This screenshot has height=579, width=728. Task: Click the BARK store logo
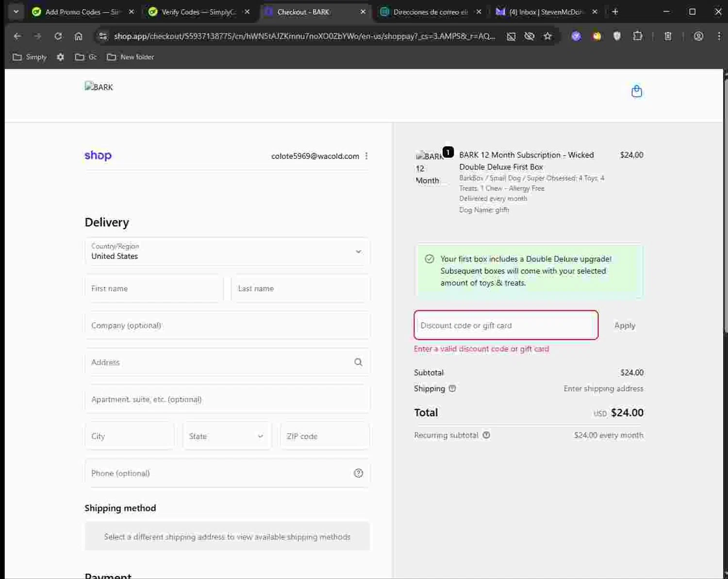pos(99,87)
